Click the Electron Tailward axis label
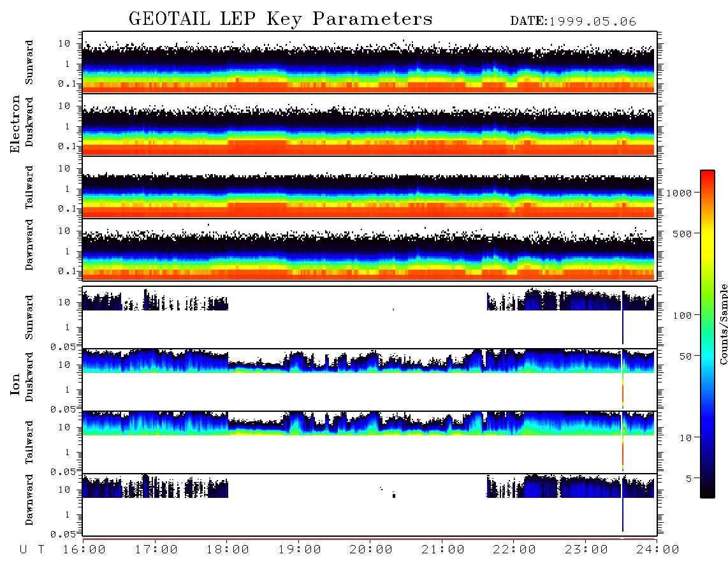 tap(29, 187)
